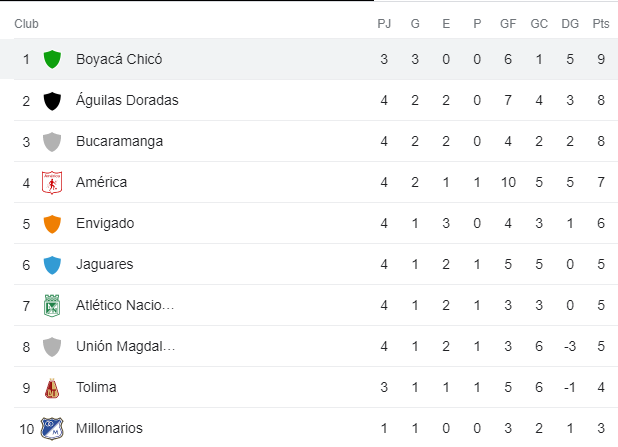This screenshot has height=447, width=618.
Task: Open the Águilas Doradas team link
Action: (127, 100)
